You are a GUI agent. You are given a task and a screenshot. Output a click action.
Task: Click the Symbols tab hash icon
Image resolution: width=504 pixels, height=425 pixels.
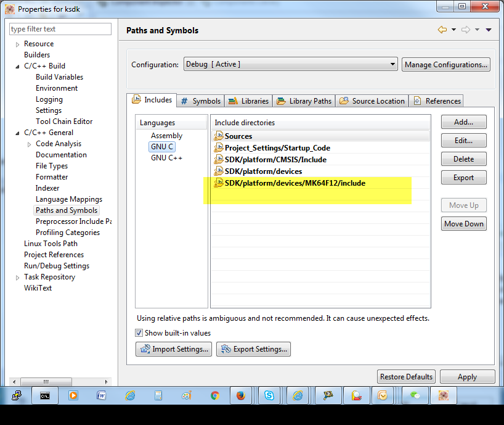tap(184, 101)
